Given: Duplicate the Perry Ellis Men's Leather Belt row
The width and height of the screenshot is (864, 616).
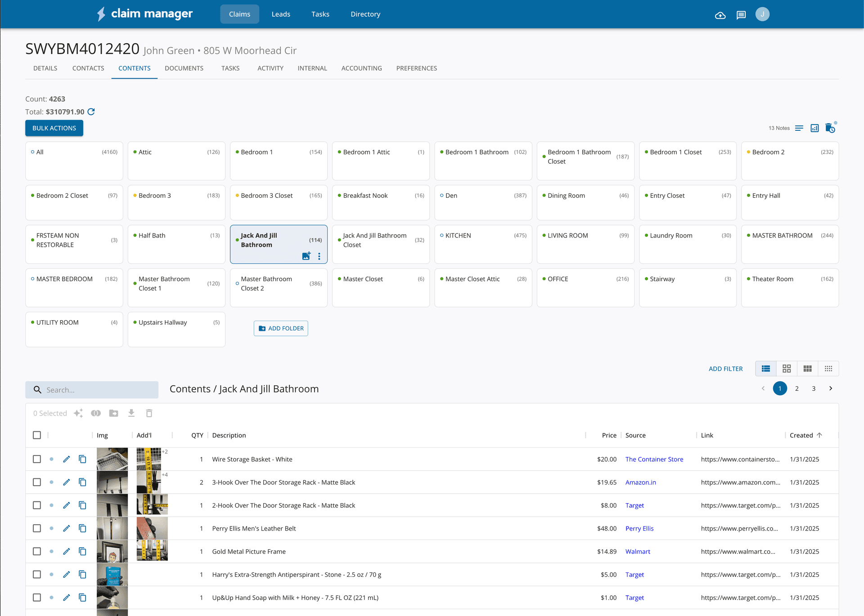Looking at the screenshot, I should [82, 528].
